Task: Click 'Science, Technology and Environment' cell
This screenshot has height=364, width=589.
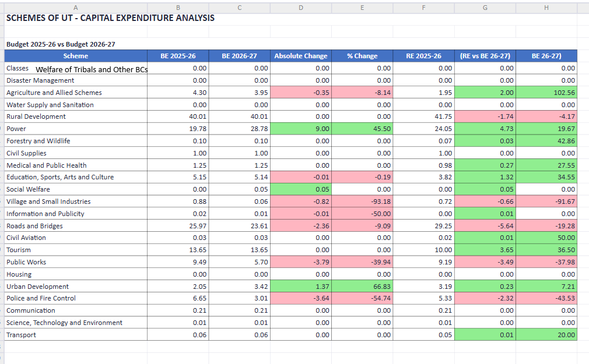Action: coord(75,323)
